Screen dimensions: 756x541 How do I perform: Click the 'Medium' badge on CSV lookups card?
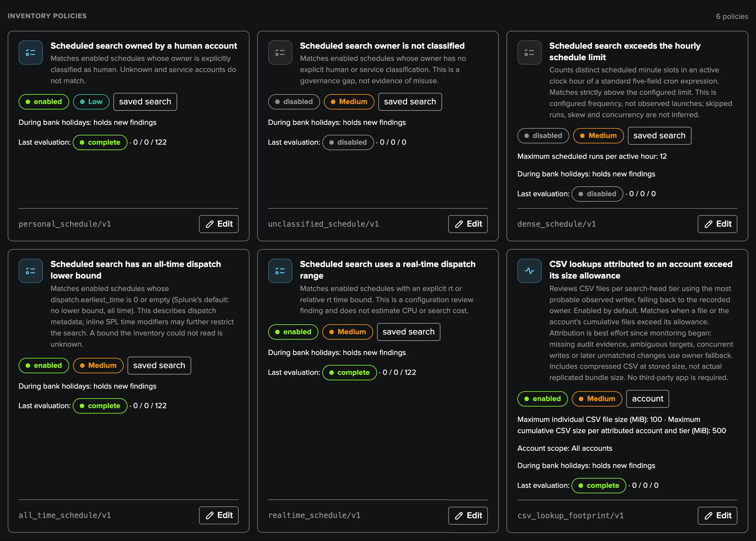pyautogui.click(x=597, y=399)
